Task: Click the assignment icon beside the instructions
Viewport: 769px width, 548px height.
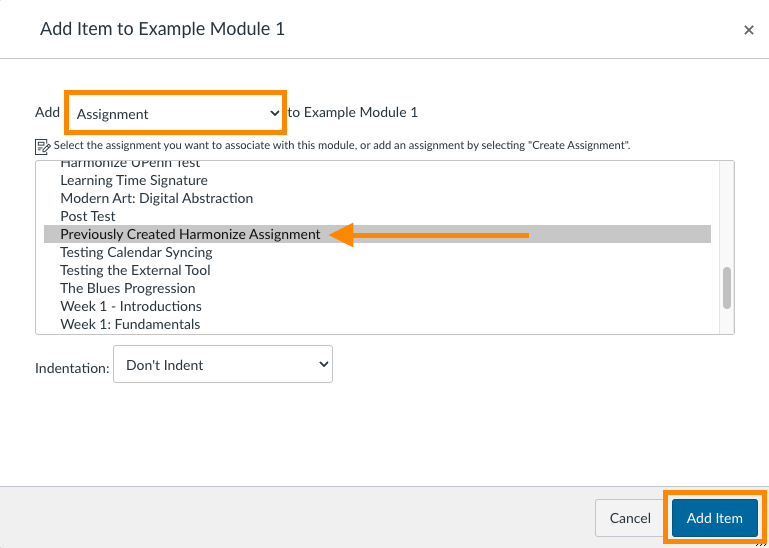Action: pyautogui.click(x=43, y=147)
